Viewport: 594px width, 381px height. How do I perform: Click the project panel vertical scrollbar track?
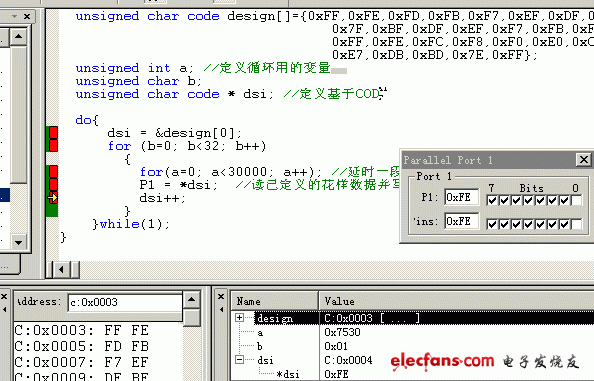[x=18, y=114]
